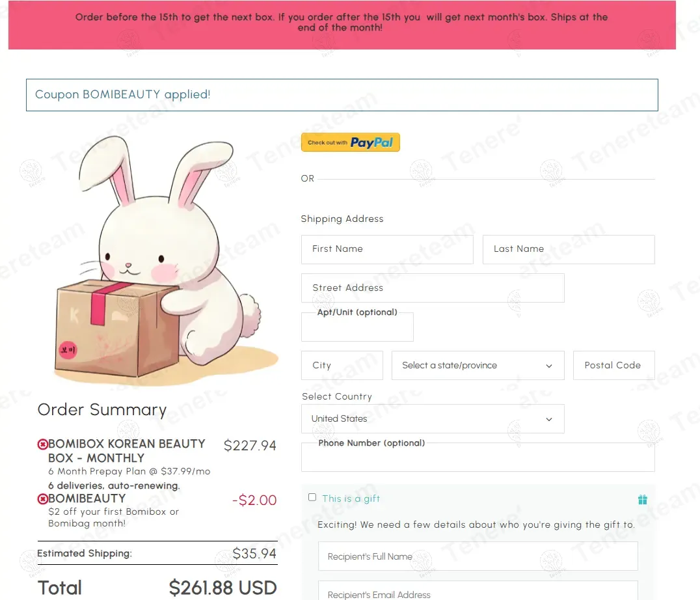Viewport: 700px width, 600px height.
Task: Remove Bomibox Korean Beauty Box item
Action: tap(43, 444)
